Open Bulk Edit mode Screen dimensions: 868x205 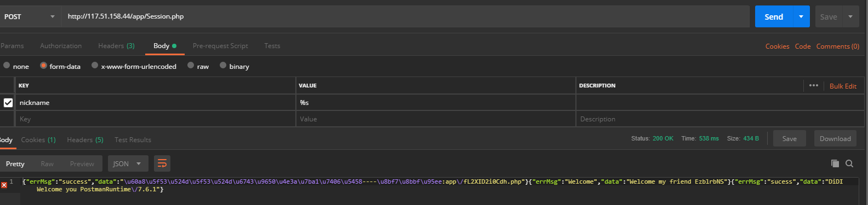[843, 86]
